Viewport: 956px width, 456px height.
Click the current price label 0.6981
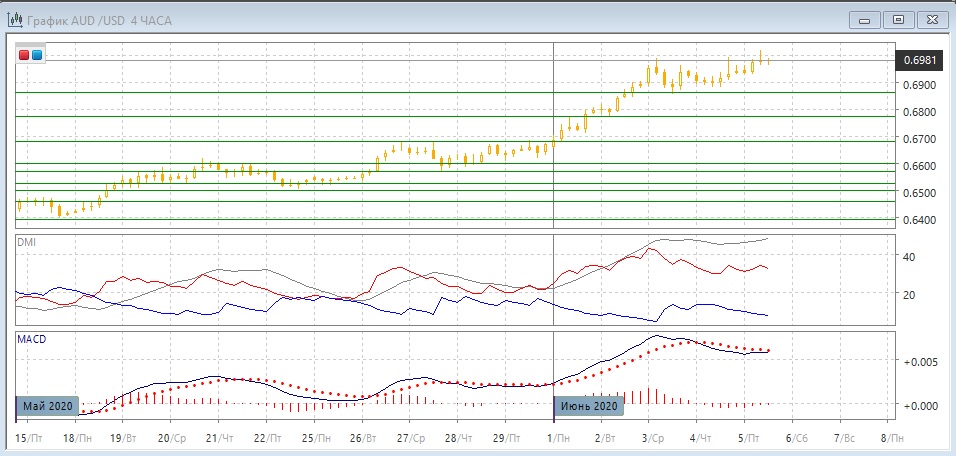coord(919,60)
